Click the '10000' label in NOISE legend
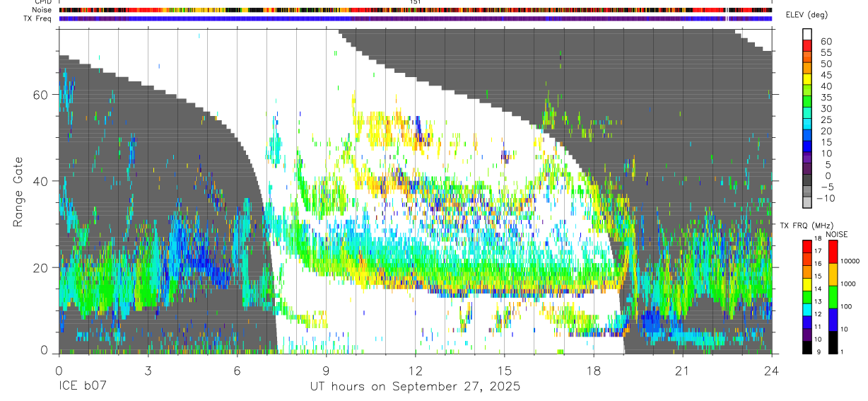The image size is (868, 401). click(851, 261)
